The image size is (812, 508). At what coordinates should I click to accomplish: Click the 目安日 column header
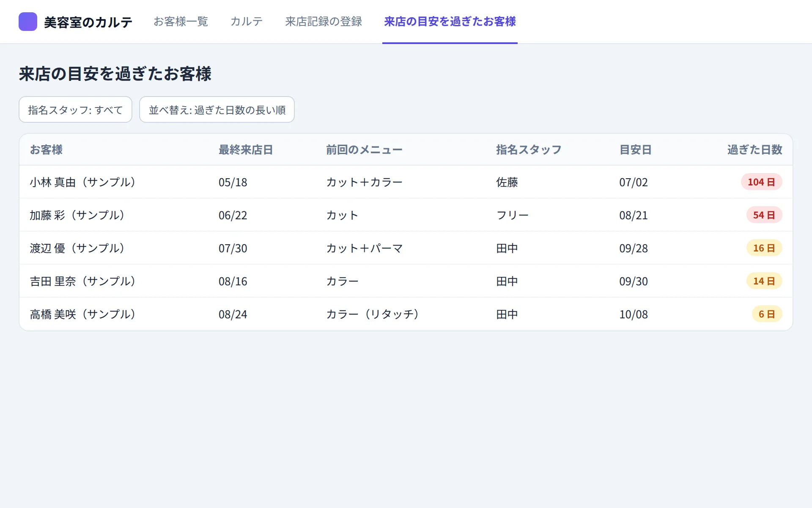636,149
